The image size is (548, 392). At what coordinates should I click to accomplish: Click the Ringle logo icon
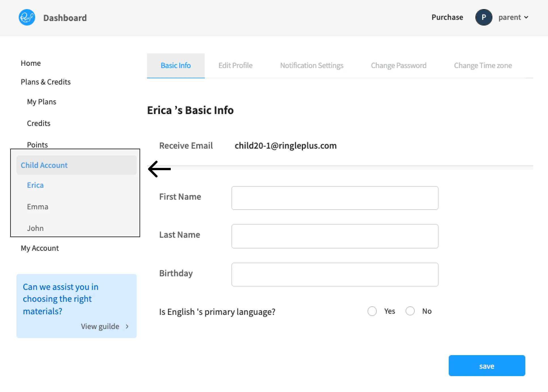point(27,18)
